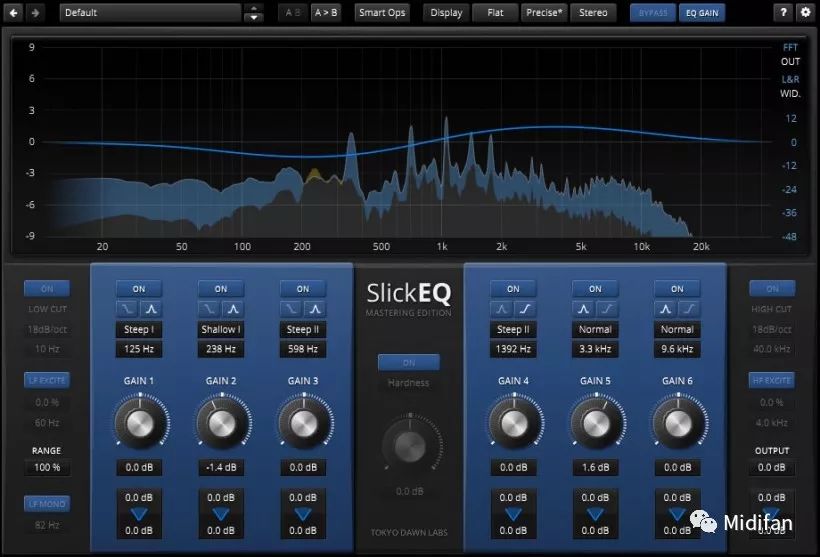The width and height of the screenshot is (820, 557).
Task: Toggle band 1 ON button
Action: (139, 289)
